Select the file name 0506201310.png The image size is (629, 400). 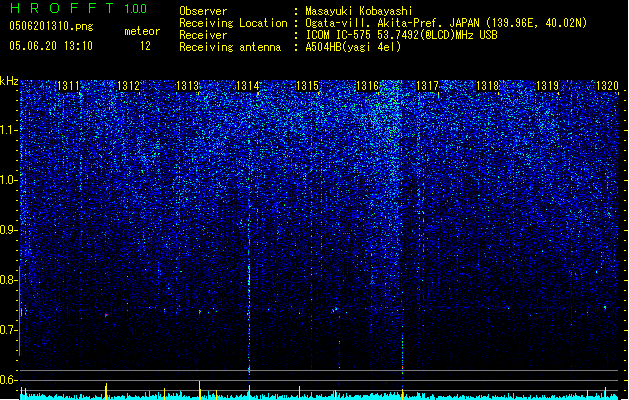pyautogui.click(x=51, y=26)
